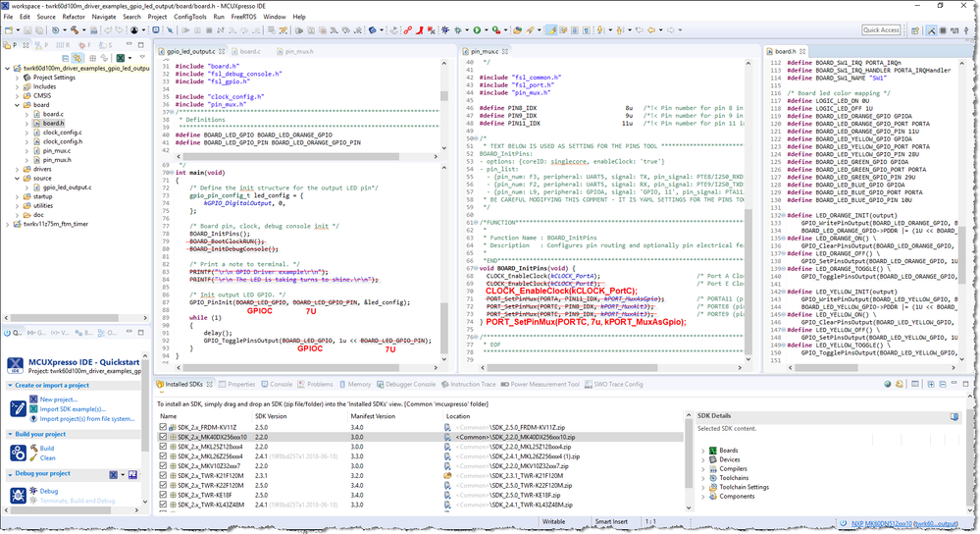The height and width of the screenshot is (534, 980).
Task: Click the Save icon in main toolbar
Action: (27, 30)
